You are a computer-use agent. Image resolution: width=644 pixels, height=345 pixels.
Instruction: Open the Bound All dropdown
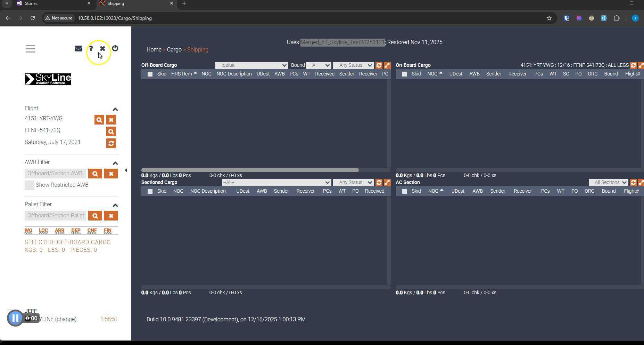tap(319, 65)
